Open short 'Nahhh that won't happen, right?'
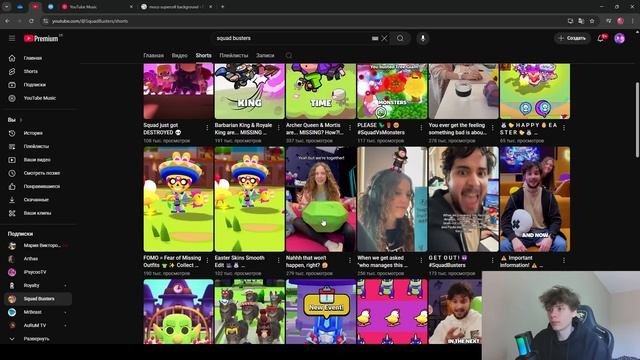 [x=320, y=199]
